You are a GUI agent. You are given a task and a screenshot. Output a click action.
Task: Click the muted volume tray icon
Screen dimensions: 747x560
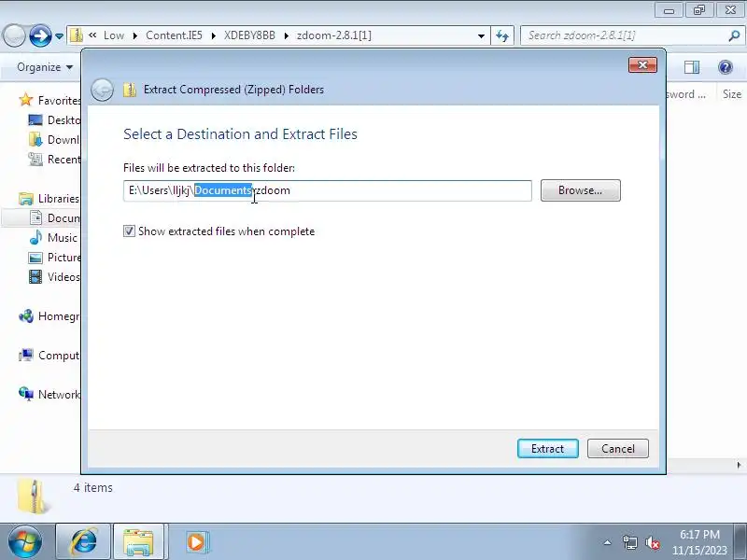click(652, 542)
